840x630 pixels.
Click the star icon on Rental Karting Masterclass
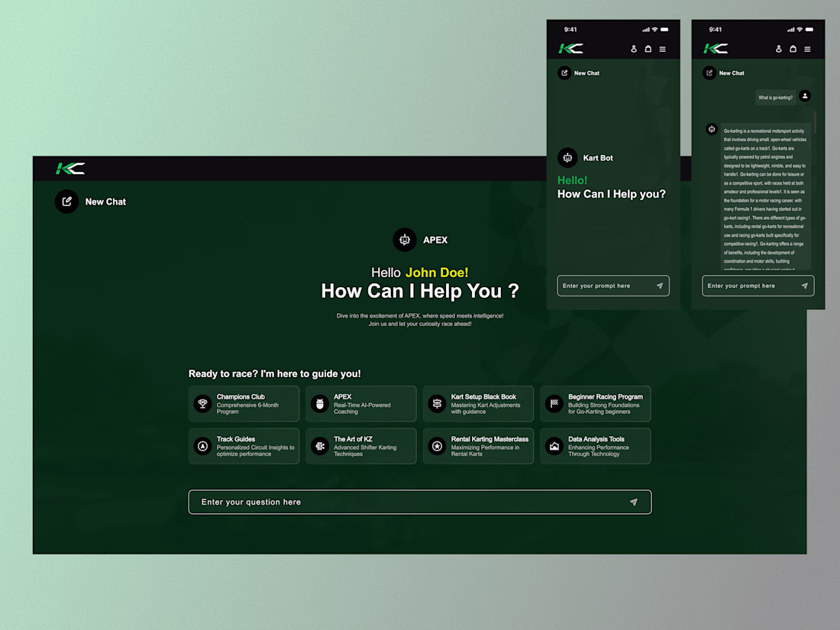pyautogui.click(x=437, y=446)
